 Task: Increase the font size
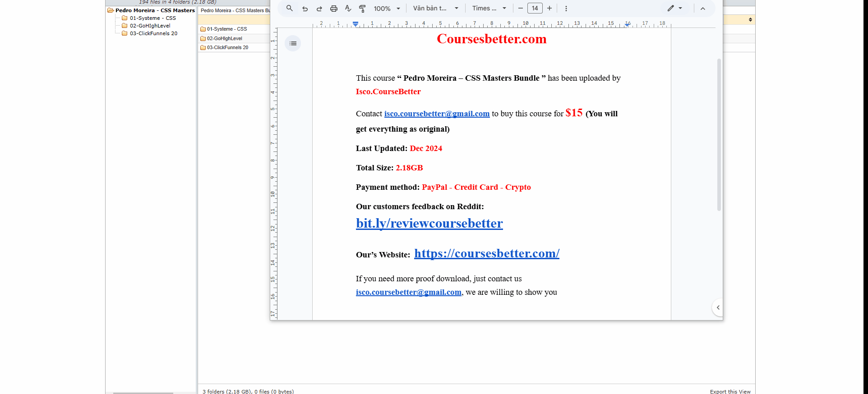[x=549, y=8]
